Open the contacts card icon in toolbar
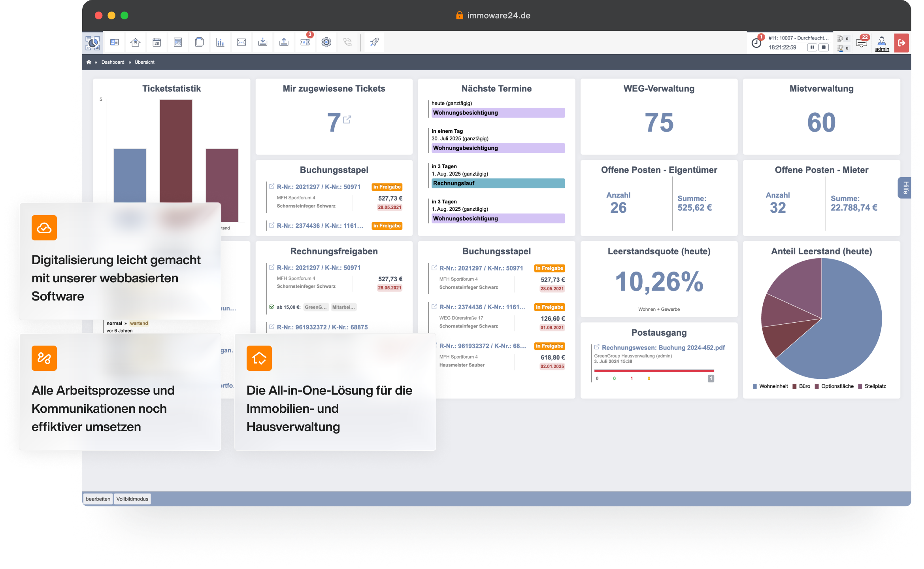This screenshot has width=924, height=569. tap(115, 42)
